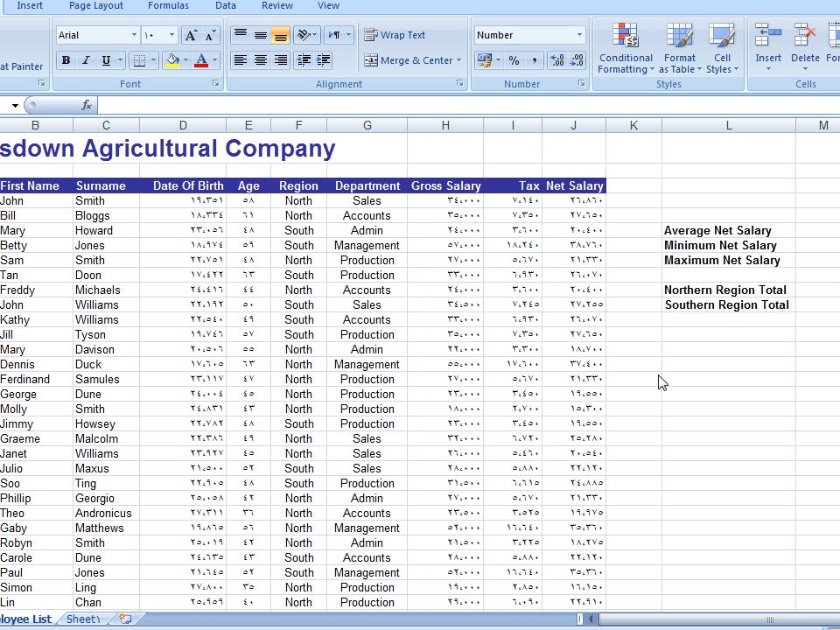The image size is (840, 630).
Task: Open the View ribbon tab
Action: pos(328,6)
